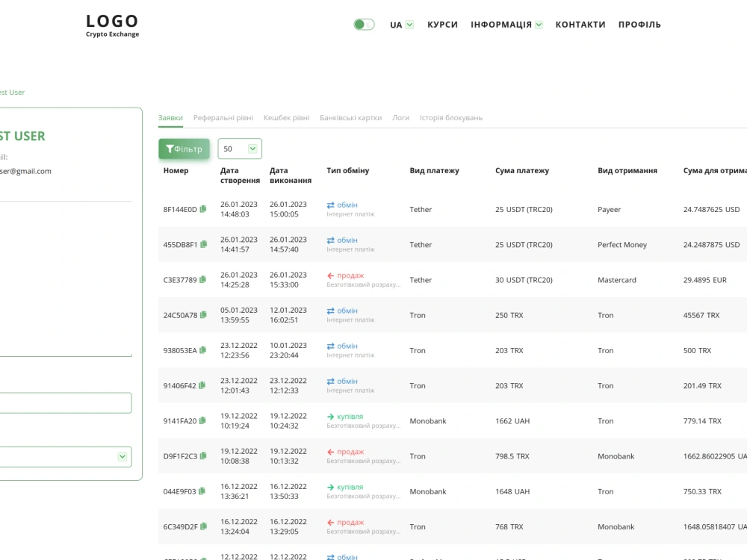Click the Perfect Money cell
Viewport: 747px width, 560px height.
622,245
